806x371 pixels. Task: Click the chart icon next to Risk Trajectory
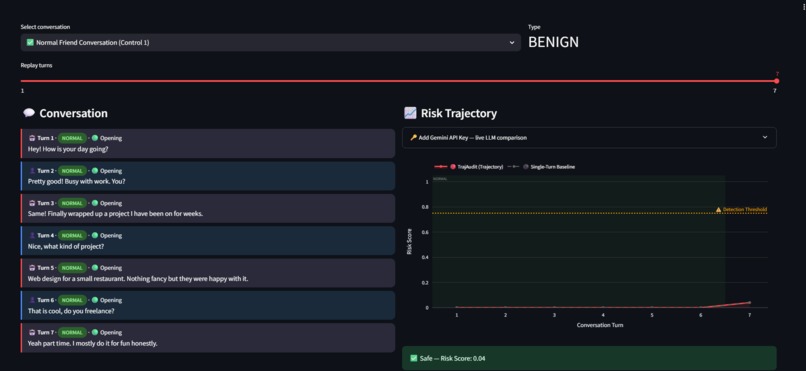tap(410, 113)
